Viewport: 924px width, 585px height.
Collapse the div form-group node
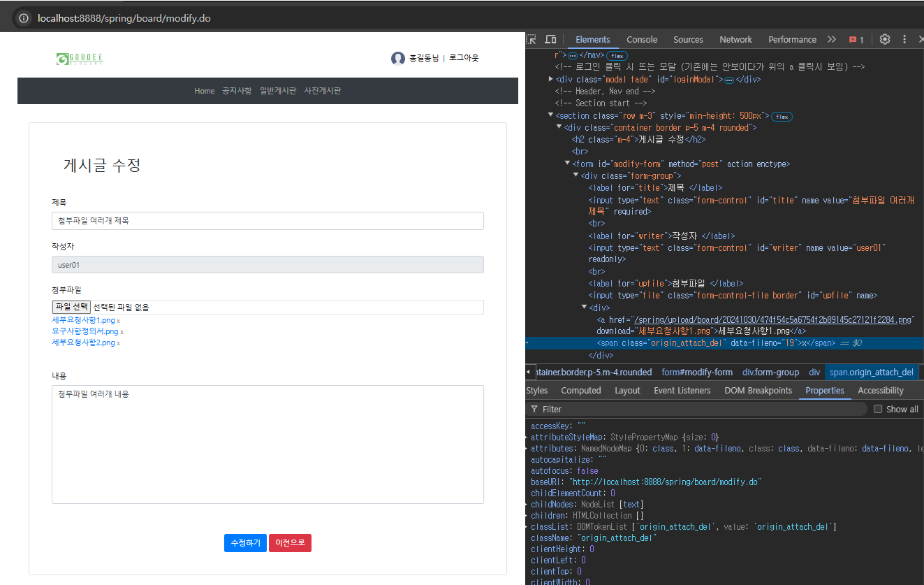click(575, 175)
